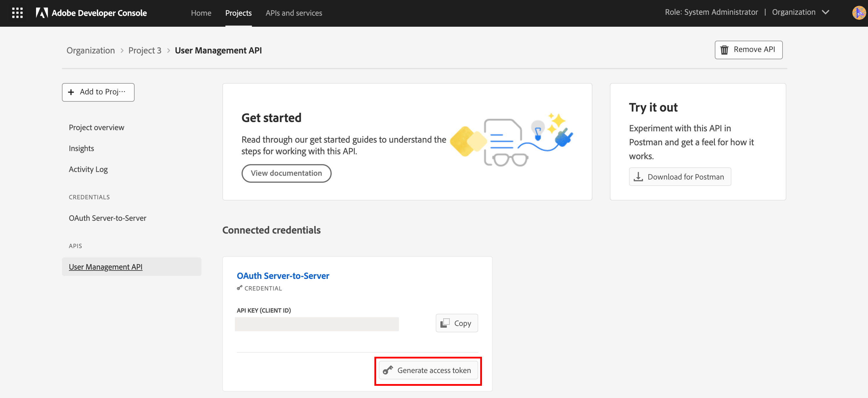
Task: Open the Activity Log
Action: pyautogui.click(x=88, y=169)
